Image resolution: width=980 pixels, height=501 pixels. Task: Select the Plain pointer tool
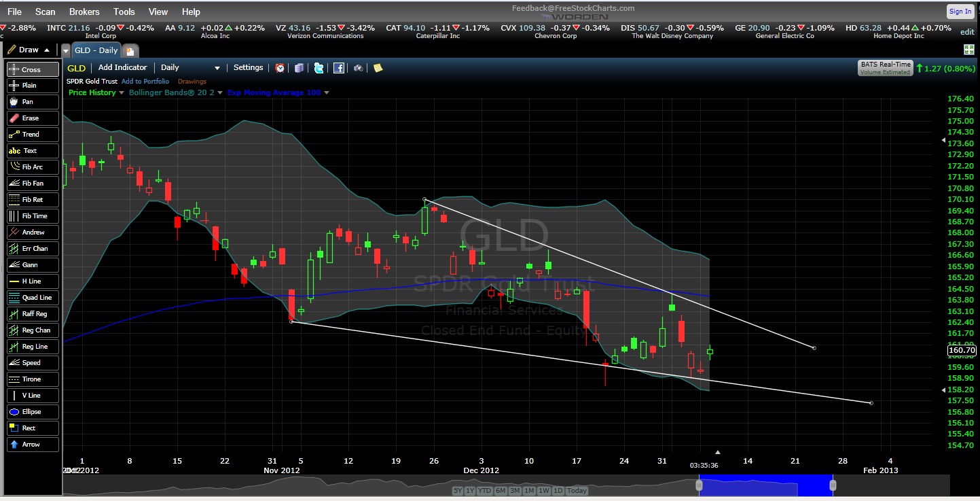(x=33, y=86)
